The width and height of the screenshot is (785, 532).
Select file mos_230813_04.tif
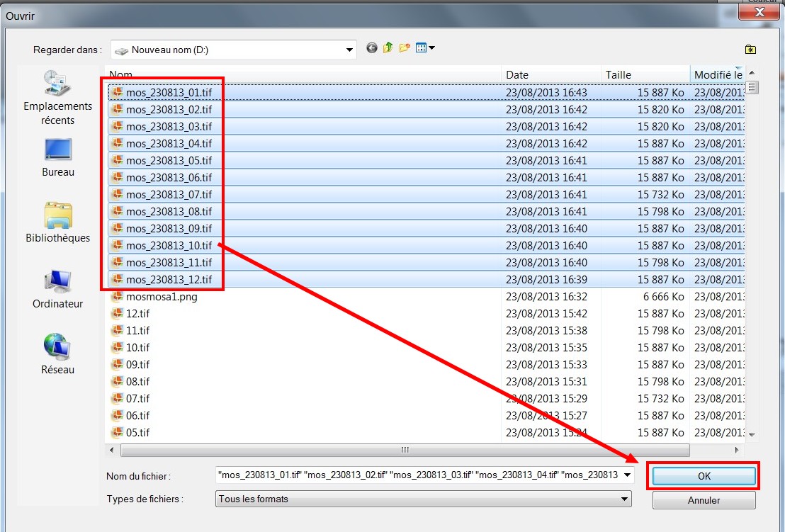tap(169, 144)
